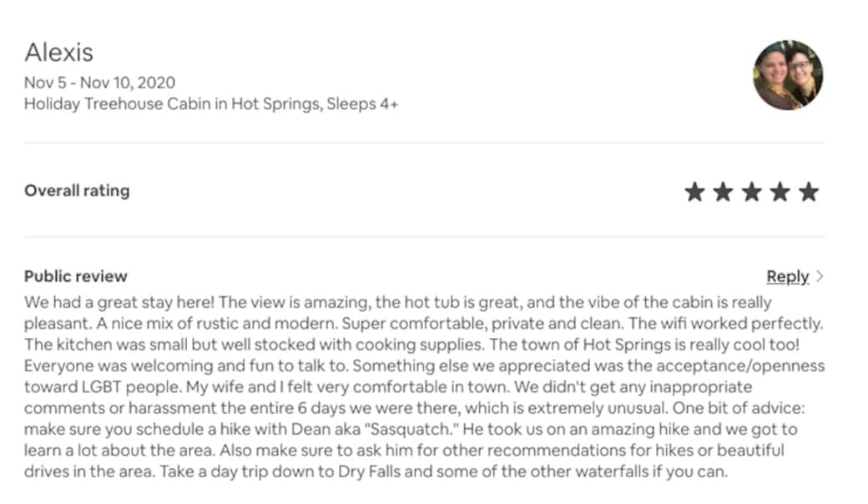
Task: Click the chevron arrow beside Reply
Action: coord(820,276)
